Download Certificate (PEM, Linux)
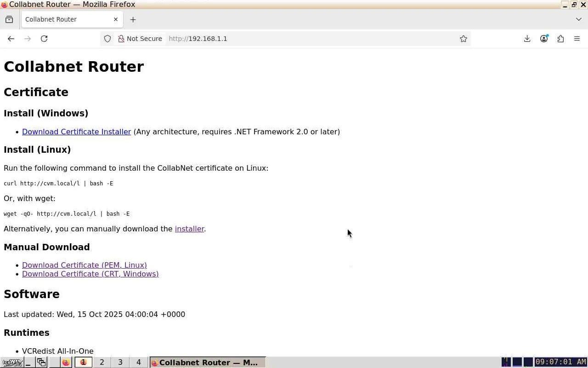588x368 pixels. tap(85, 265)
